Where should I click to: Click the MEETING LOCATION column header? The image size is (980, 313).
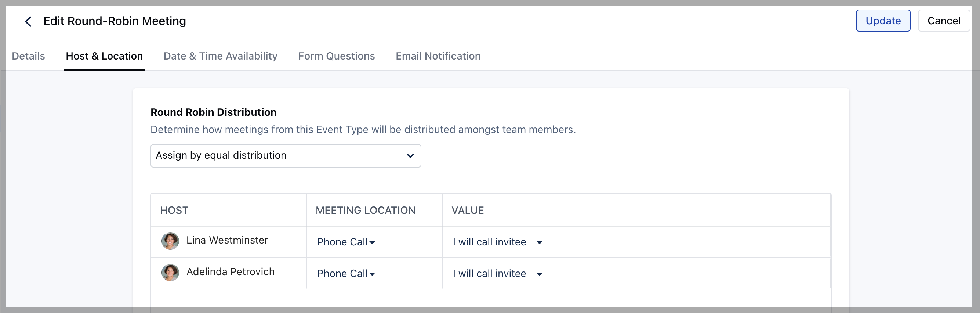click(365, 210)
